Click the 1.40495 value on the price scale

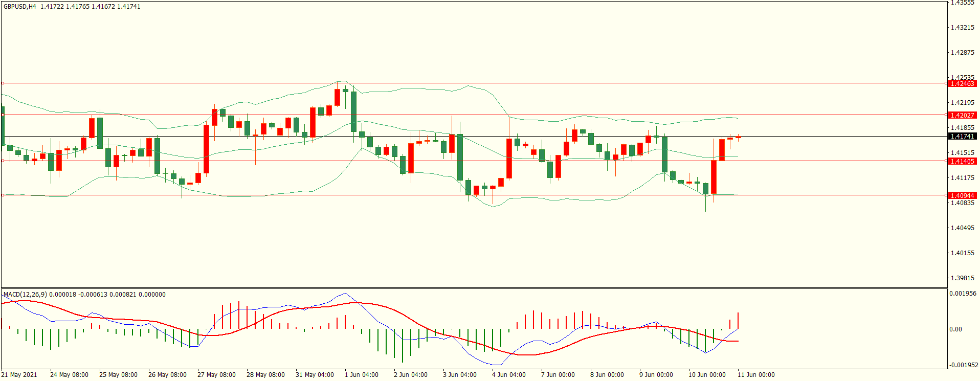(x=962, y=228)
